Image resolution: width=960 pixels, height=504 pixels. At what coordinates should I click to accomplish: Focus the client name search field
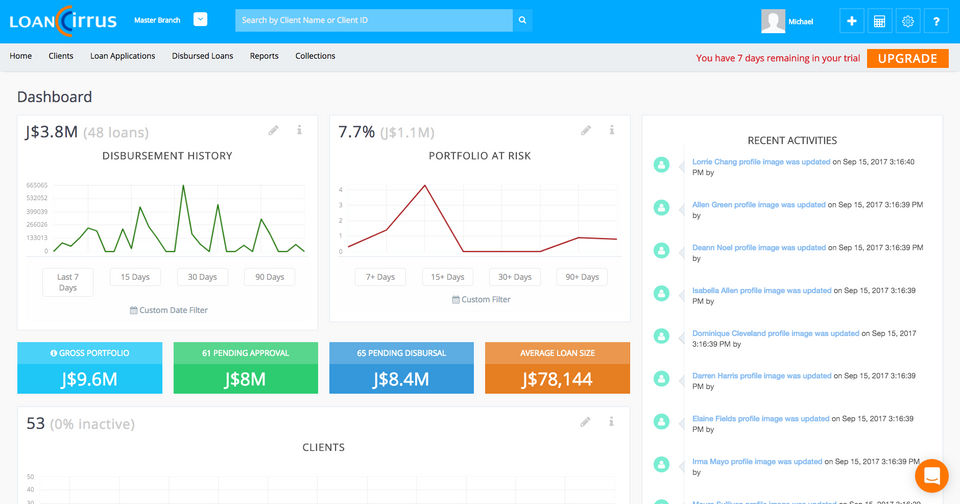point(373,20)
